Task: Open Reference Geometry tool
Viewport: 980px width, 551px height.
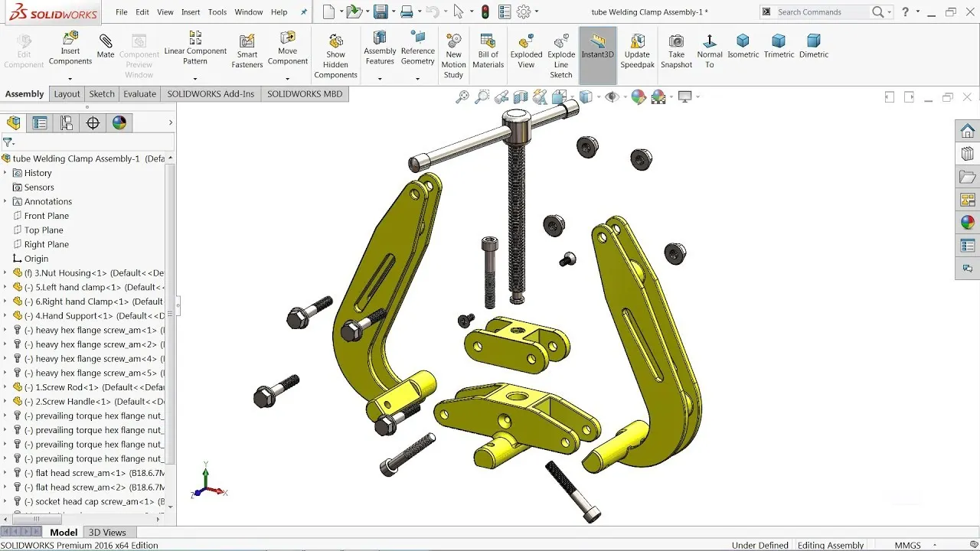Action: [417, 47]
